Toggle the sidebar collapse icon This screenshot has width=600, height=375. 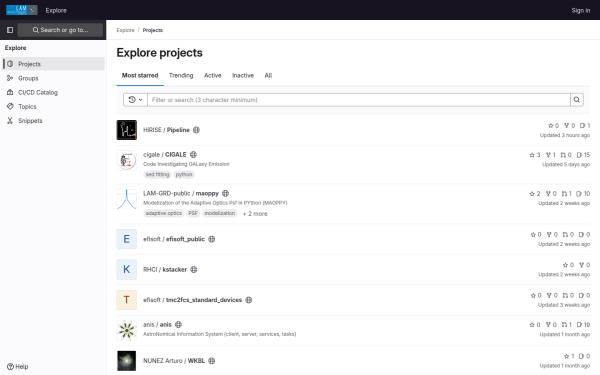tap(10, 30)
